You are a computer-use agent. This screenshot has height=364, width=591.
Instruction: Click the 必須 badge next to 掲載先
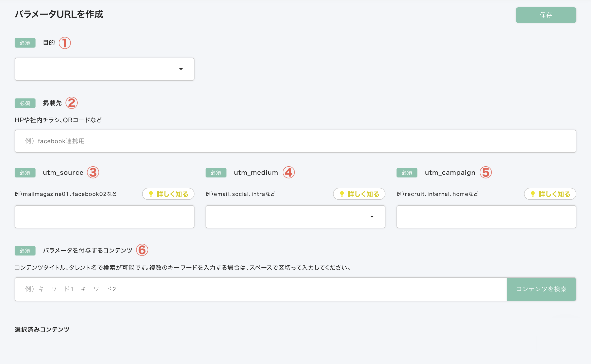[25, 103]
